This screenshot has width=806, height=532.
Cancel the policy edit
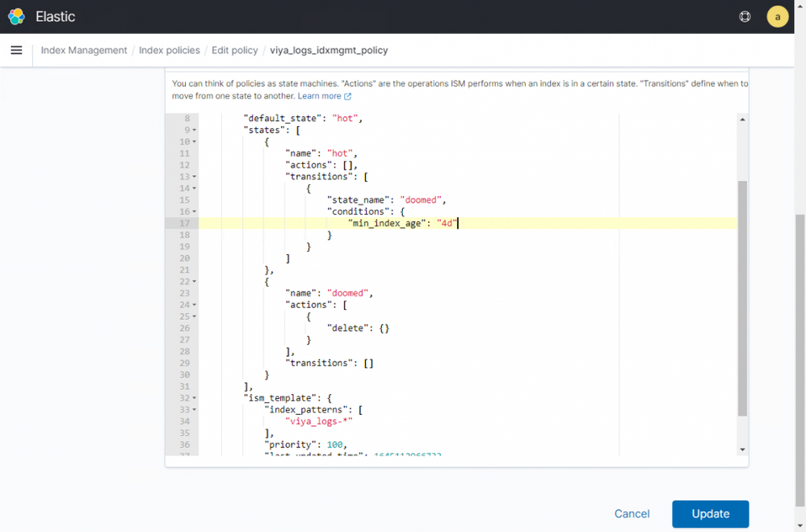(632, 513)
